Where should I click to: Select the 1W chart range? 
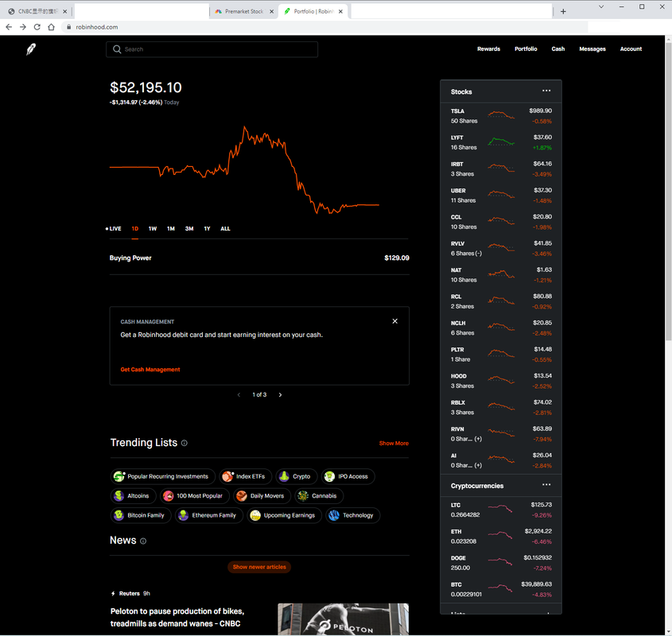point(153,229)
